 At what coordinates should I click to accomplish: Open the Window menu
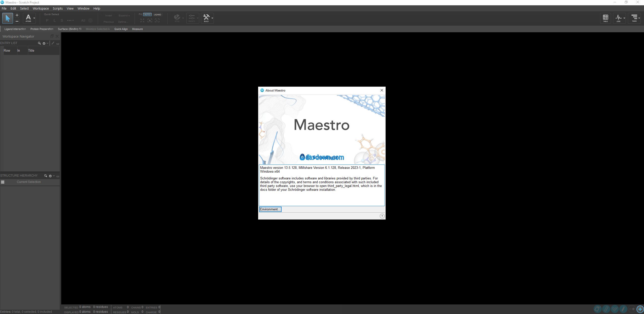(83, 8)
